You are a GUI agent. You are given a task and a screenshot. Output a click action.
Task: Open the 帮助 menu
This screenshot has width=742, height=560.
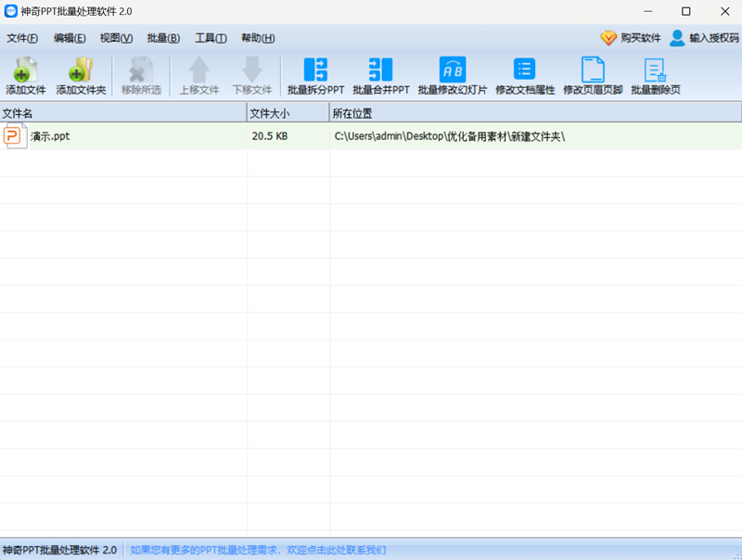pos(259,38)
